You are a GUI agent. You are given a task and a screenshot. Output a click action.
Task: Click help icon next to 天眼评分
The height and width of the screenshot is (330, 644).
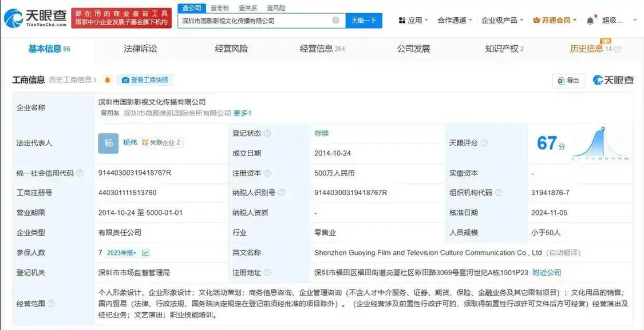click(484, 143)
